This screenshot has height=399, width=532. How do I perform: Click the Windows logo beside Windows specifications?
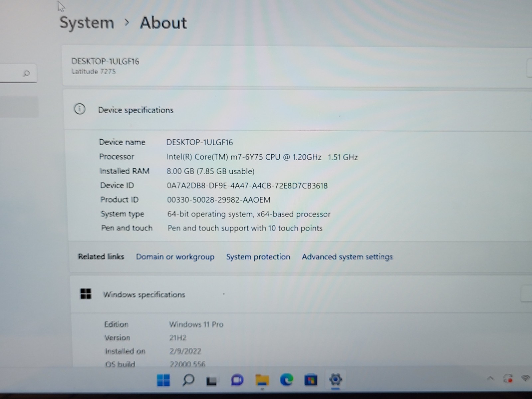coord(86,294)
